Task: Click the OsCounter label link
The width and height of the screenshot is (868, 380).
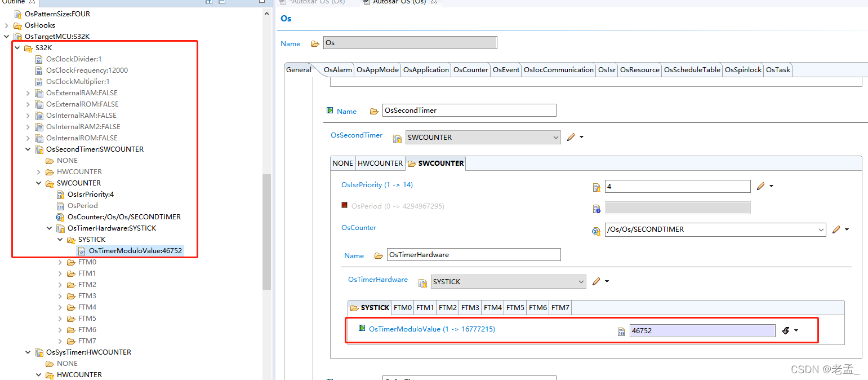Action: [x=359, y=228]
